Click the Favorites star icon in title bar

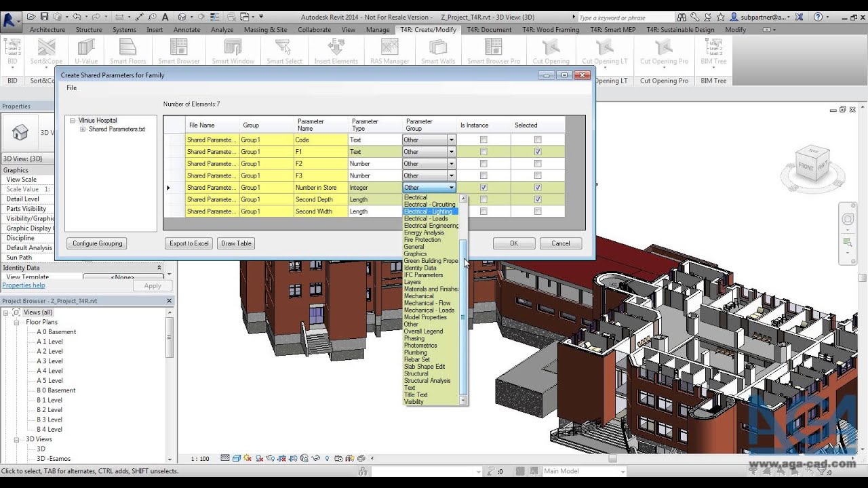pos(720,17)
